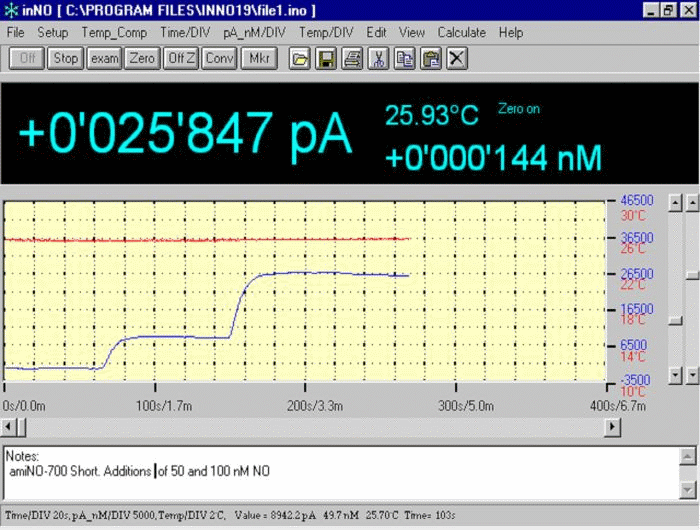Open the Help menu

click(x=511, y=33)
